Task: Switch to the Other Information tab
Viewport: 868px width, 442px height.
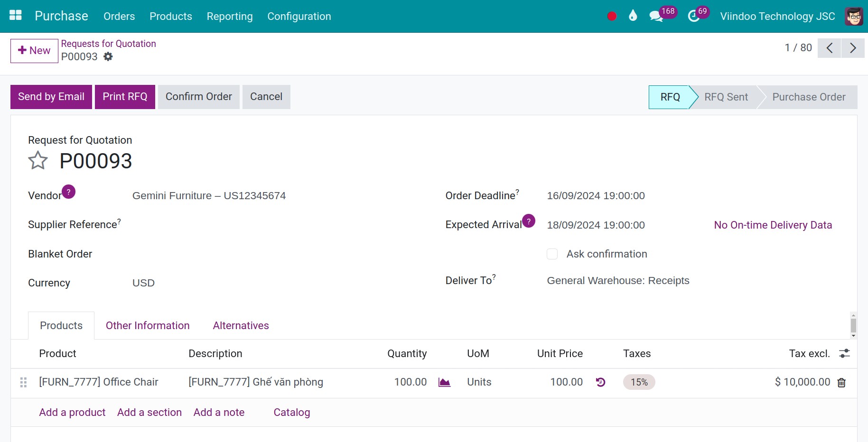Action: pos(148,326)
